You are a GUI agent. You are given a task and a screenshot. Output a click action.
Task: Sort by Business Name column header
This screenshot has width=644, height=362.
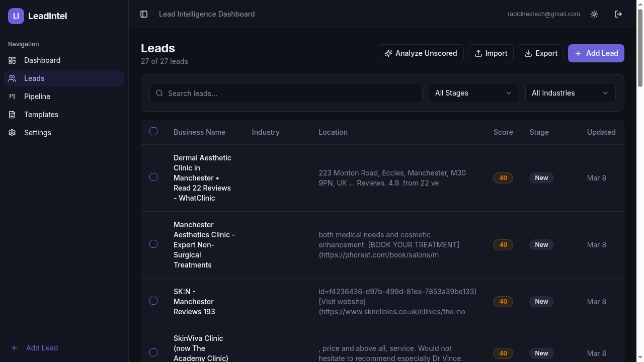coord(199,132)
